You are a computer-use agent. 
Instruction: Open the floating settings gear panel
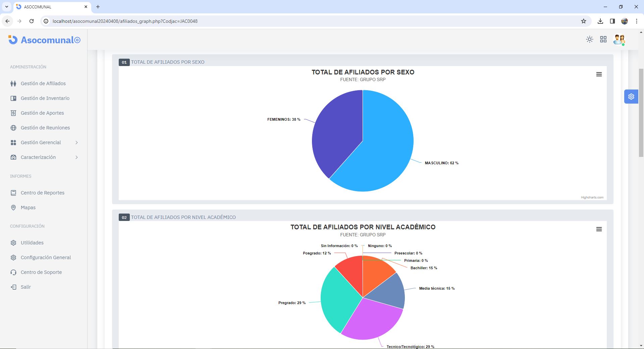click(631, 97)
